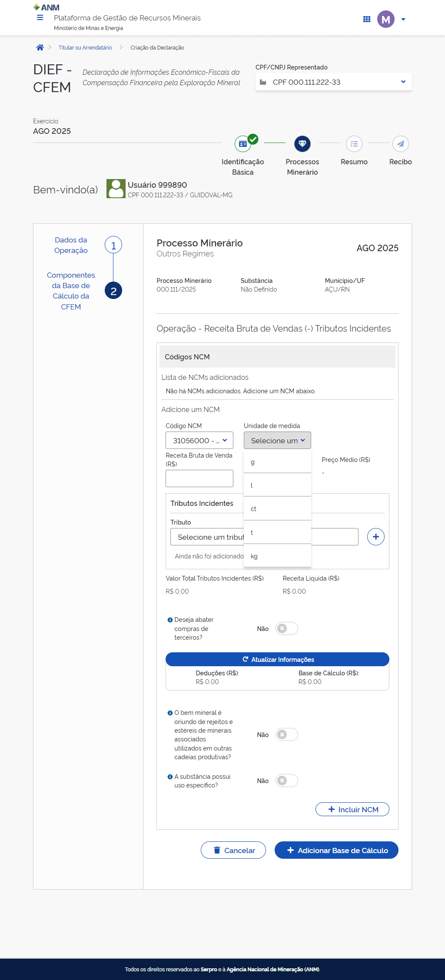The height and width of the screenshot is (980, 445).
Task: Click the plus icon to add tributo
Action: pyautogui.click(x=376, y=537)
